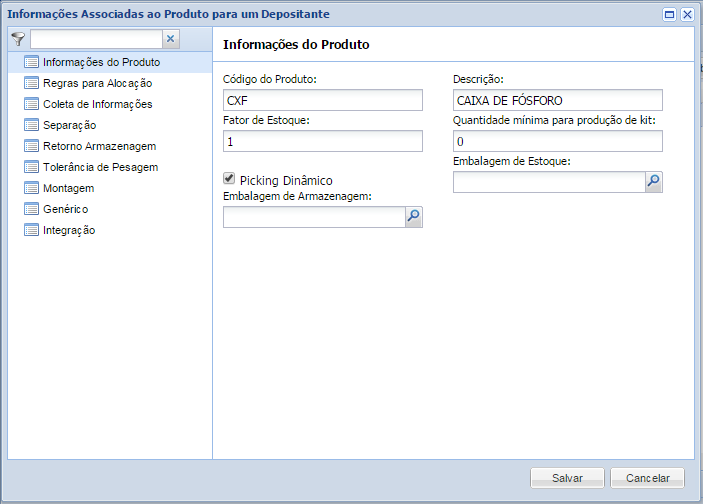Click the Descrição text field
Viewport: 703px width, 504px height.
(557, 100)
